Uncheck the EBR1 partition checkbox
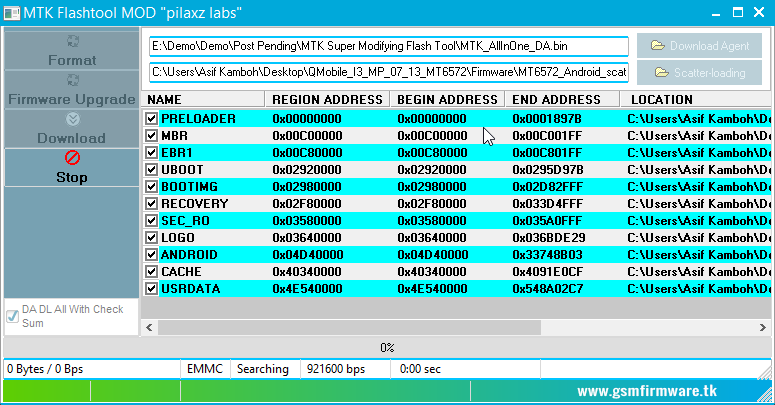Viewport: 775px width, 405px height. 151,153
